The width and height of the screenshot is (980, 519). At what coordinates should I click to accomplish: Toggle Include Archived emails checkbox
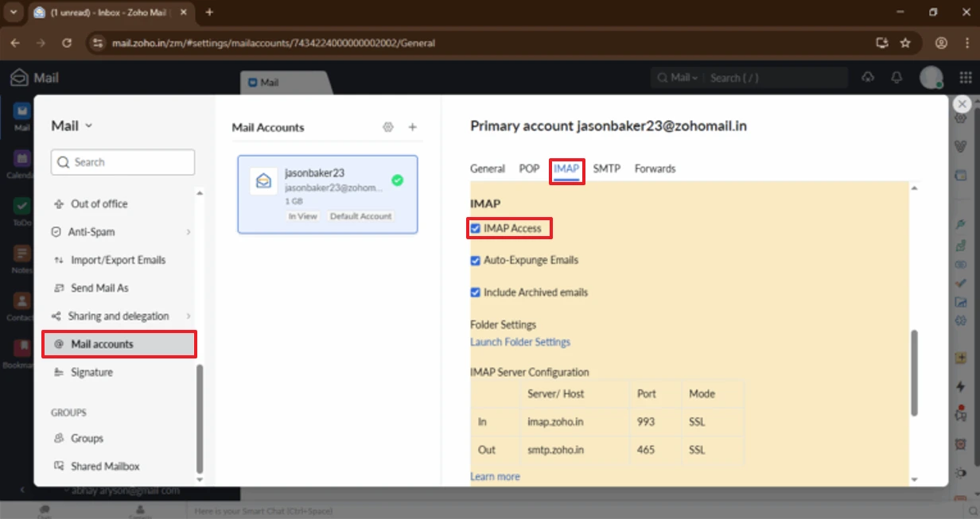pos(476,292)
